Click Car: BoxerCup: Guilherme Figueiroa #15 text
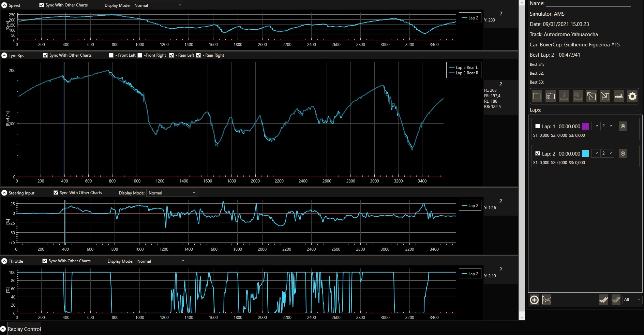Image resolution: width=644 pixels, height=335 pixels. [x=574, y=45]
